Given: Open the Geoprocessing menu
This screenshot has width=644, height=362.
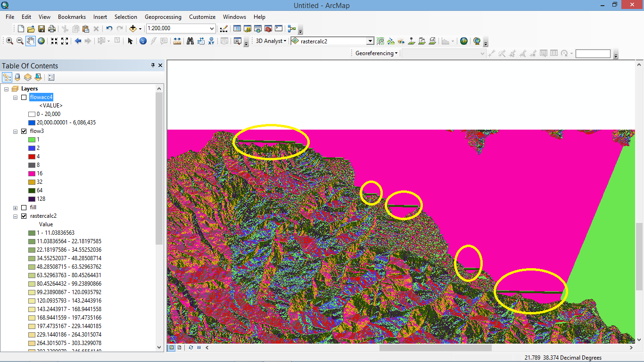Looking at the screenshot, I should point(163,17).
